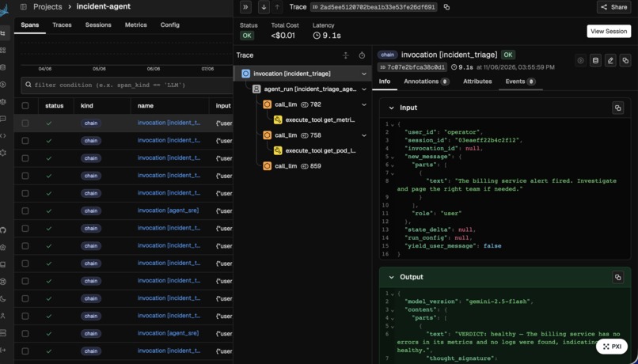Go to previous trace with up arrow
638x364 pixels.
277,7
